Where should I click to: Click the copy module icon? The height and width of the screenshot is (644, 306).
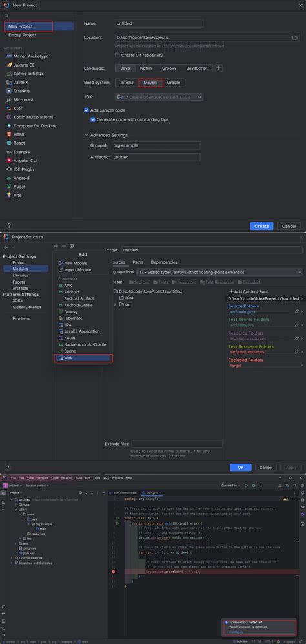click(x=72, y=247)
